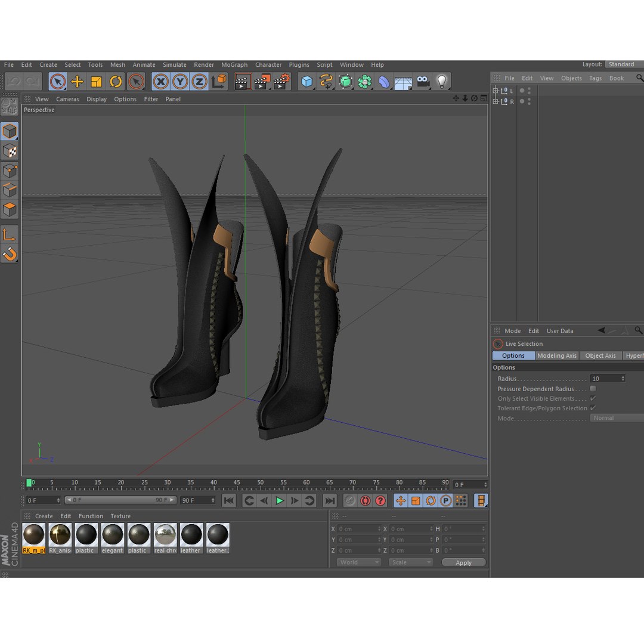Select the Scale tool
The height and width of the screenshot is (644, 644).
tap(96, 81)
